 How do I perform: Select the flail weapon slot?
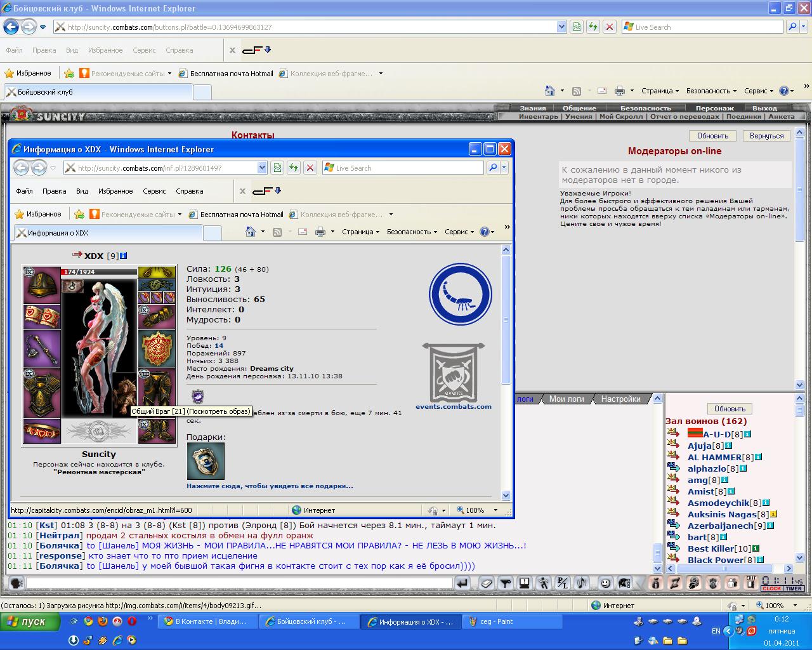[42, 348]
